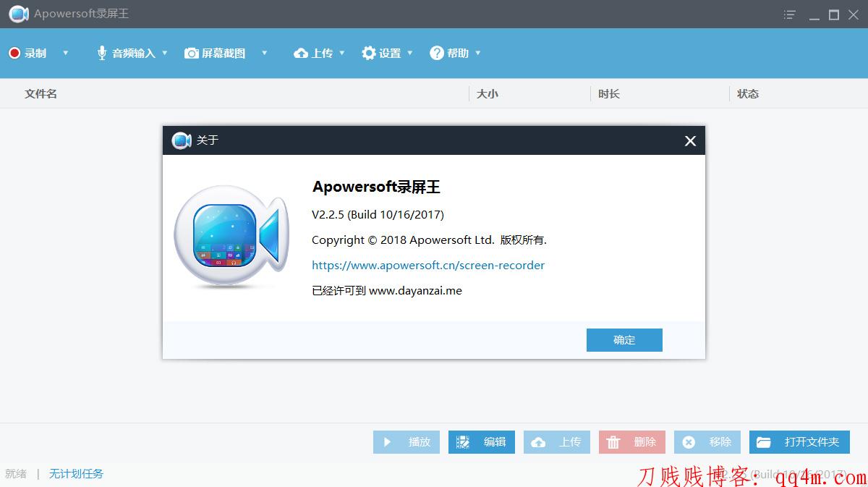Click the 播放 play button
868x487 pixels.
407,442
